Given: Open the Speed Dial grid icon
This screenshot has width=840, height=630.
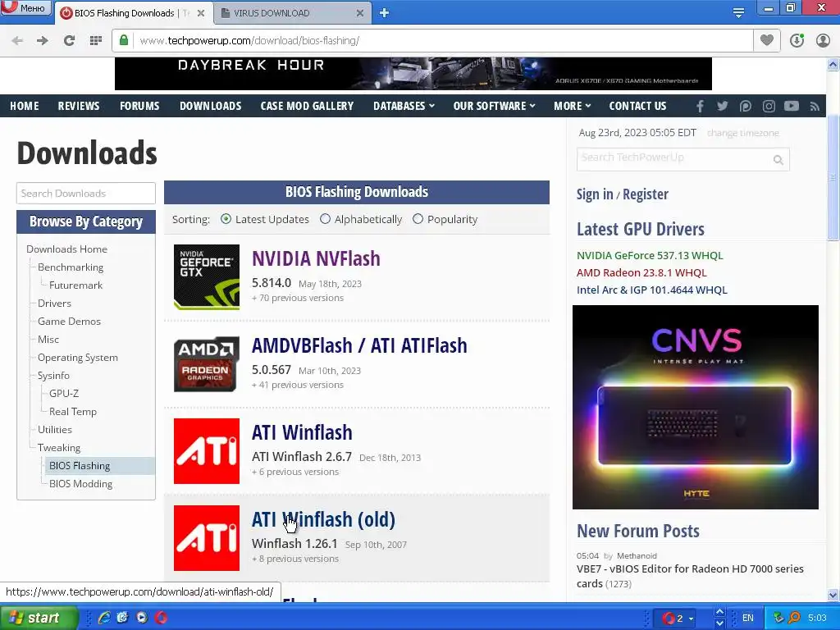Looking at the screenshot, I should 96,40.
